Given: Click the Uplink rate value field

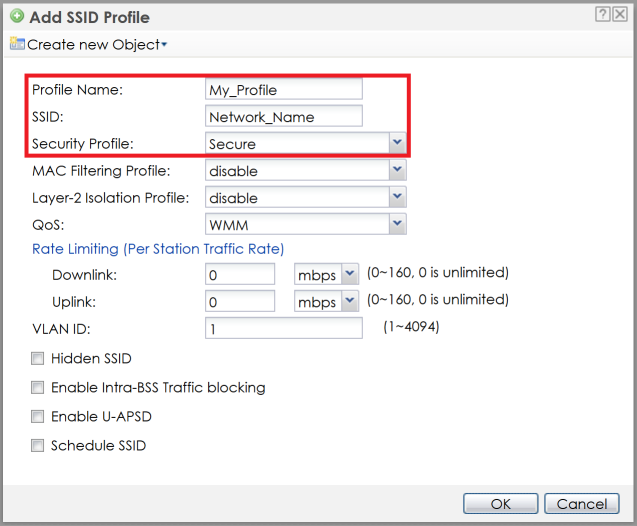Looking at the screenshot, I should point(240,301).
